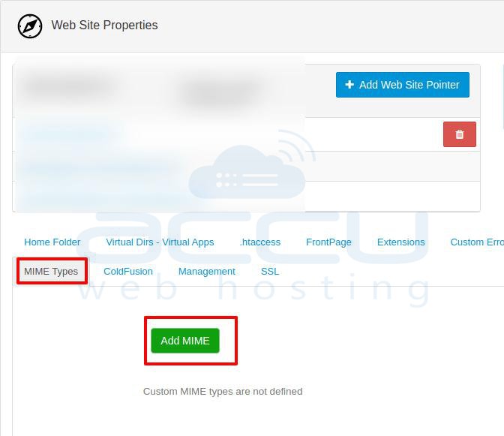Delete the pointer using the red trash icon
The height and width of the screenshot is (436, 504).
(459, 134)
